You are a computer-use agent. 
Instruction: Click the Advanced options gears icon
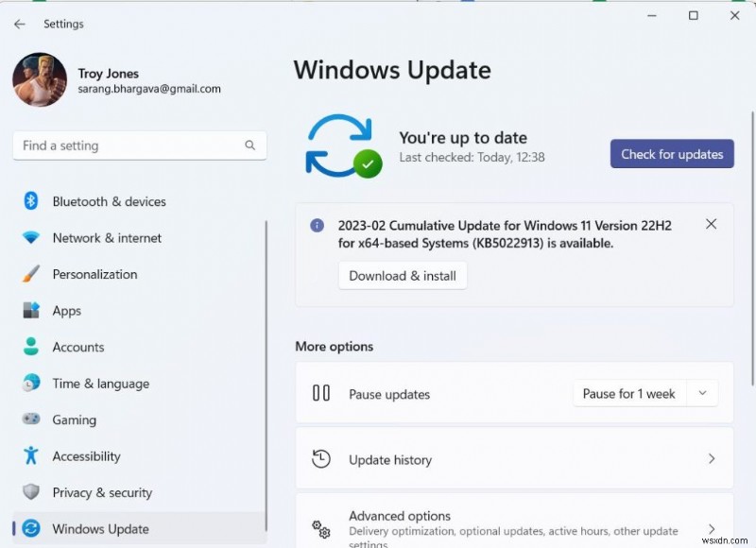tap(321, 529)
